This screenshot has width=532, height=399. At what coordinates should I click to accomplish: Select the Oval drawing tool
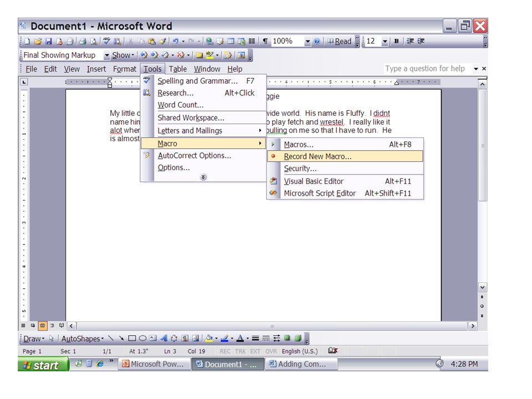(x=142, y=338)
